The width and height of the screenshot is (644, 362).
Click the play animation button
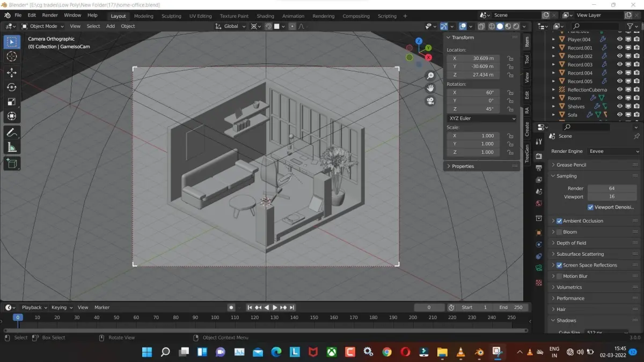pyautogui.click(x=275, y=307)
